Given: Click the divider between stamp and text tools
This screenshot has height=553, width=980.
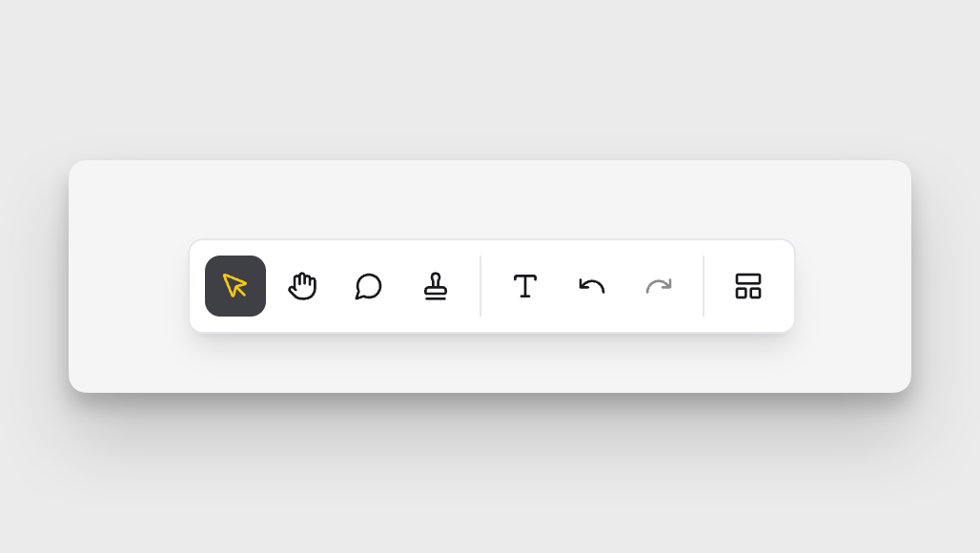Looking at the screenshot, I should coord(480,286).
